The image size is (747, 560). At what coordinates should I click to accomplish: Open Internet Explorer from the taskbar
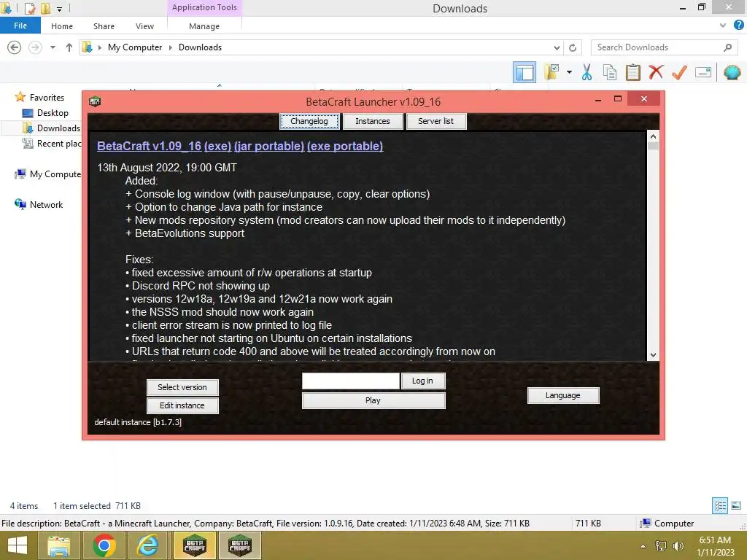click(148, 545)
